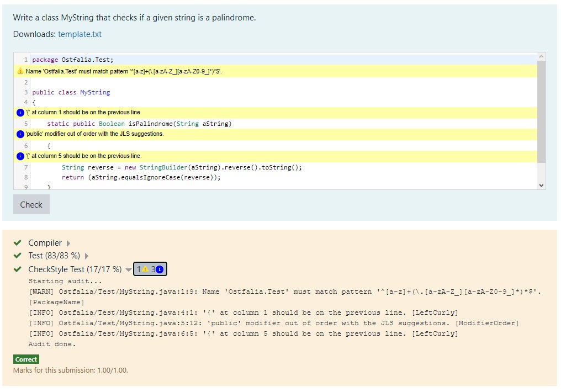
Task: Click the 'CheckStyle Test (17/17 %)' label
Action: 75,269
